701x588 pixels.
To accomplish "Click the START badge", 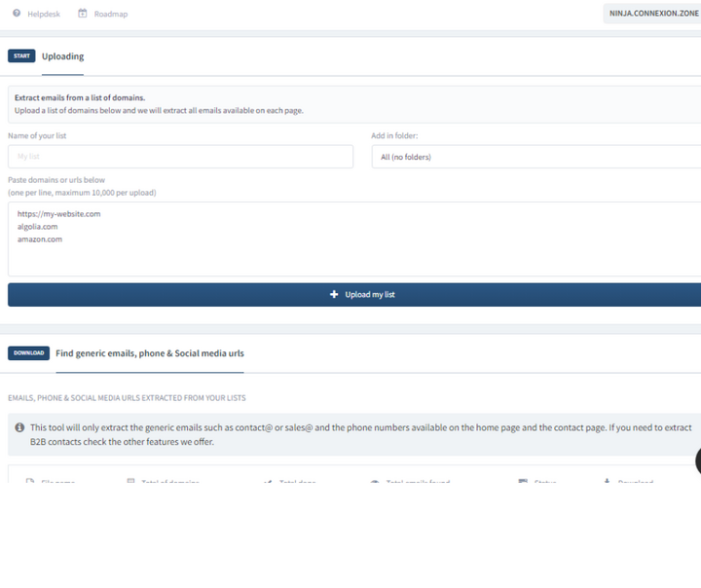I will [21, 56].
